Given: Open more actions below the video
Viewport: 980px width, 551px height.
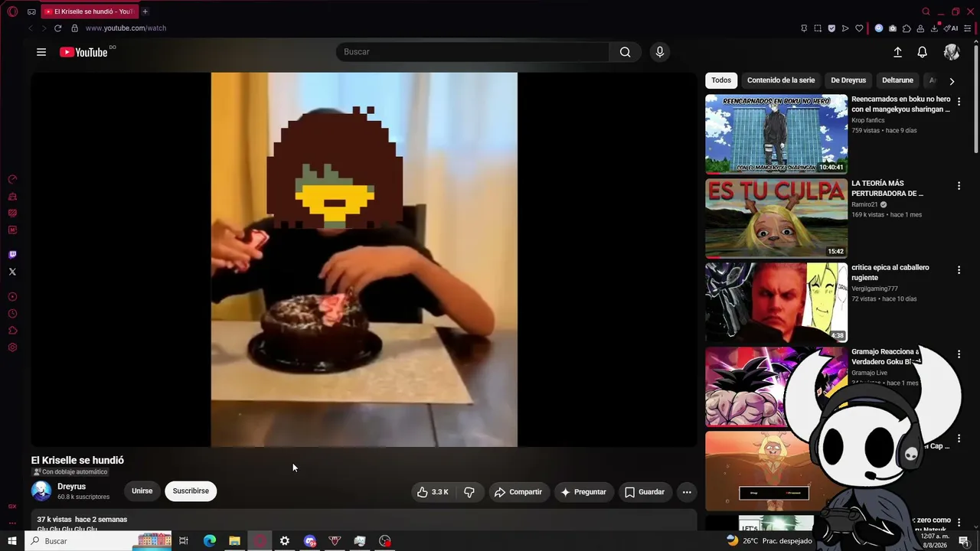Looking at the screenshot, I should 687,492.
